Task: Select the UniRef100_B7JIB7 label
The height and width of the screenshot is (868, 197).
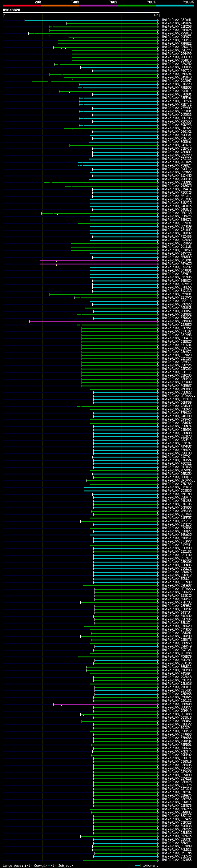Action: pos(176,332)
